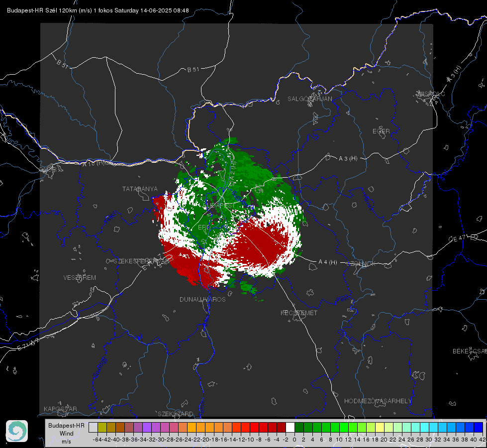Click the white swatch between -2 and 0
This screenshot has width=487, height=448.
(290, 427)
